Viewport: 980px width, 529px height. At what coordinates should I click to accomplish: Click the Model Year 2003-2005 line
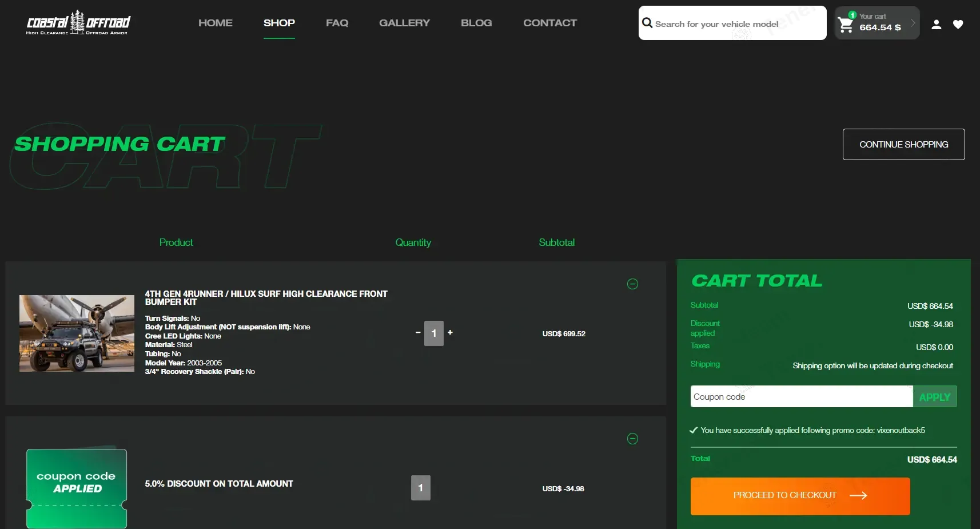pyautogui.click(x=184, y=363)
